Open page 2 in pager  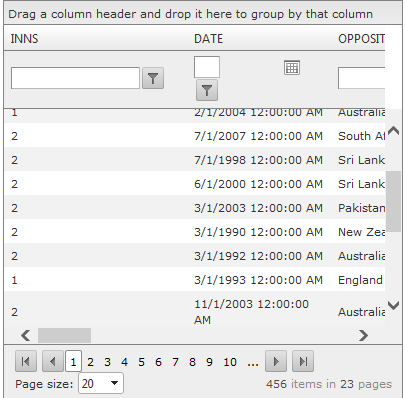[x=90, y=362]
